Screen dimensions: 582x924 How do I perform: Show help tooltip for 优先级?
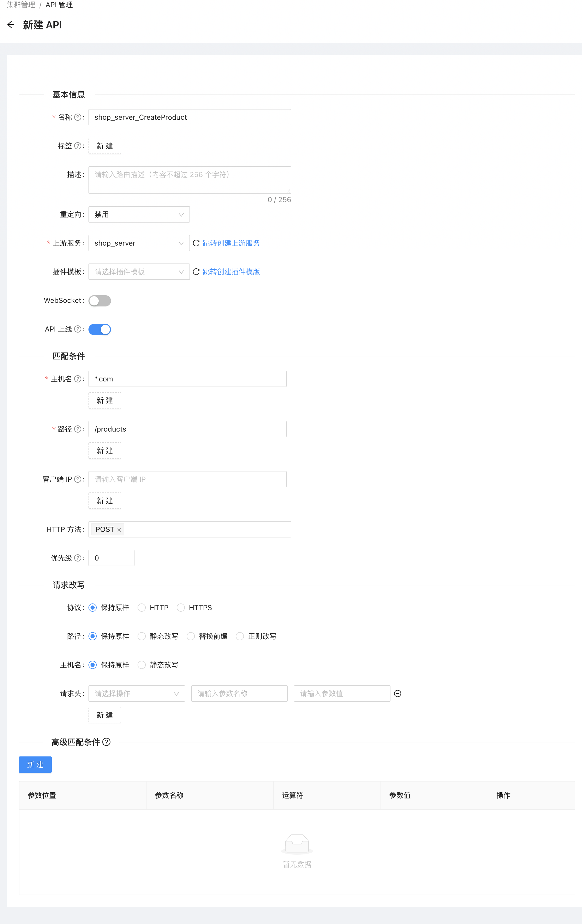[77, 558]
